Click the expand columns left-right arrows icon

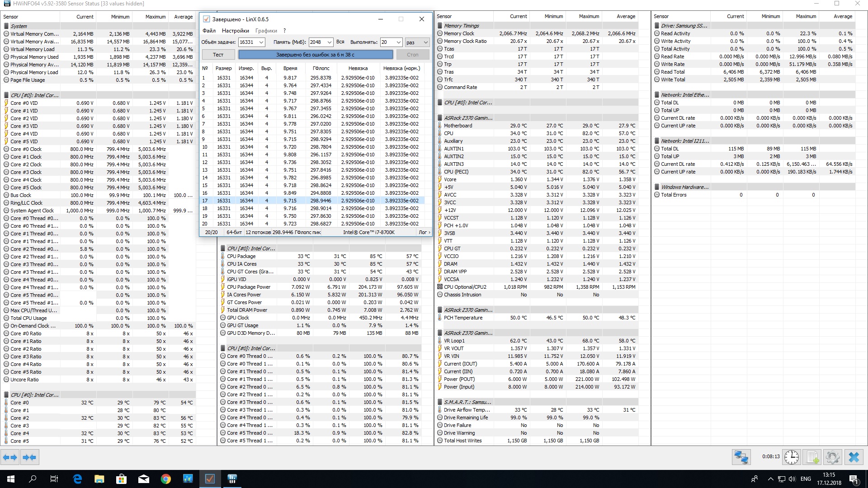tap(10, 457)
